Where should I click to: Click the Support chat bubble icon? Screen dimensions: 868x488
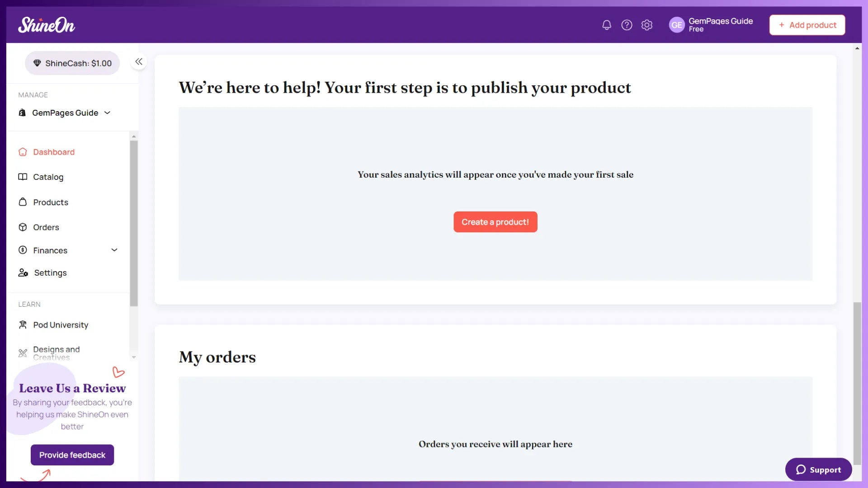[x=801, y=469]
